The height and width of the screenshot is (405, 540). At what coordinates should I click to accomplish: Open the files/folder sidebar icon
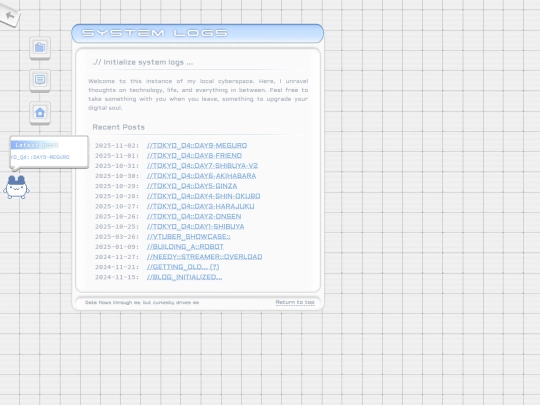(x=40, y=48)
